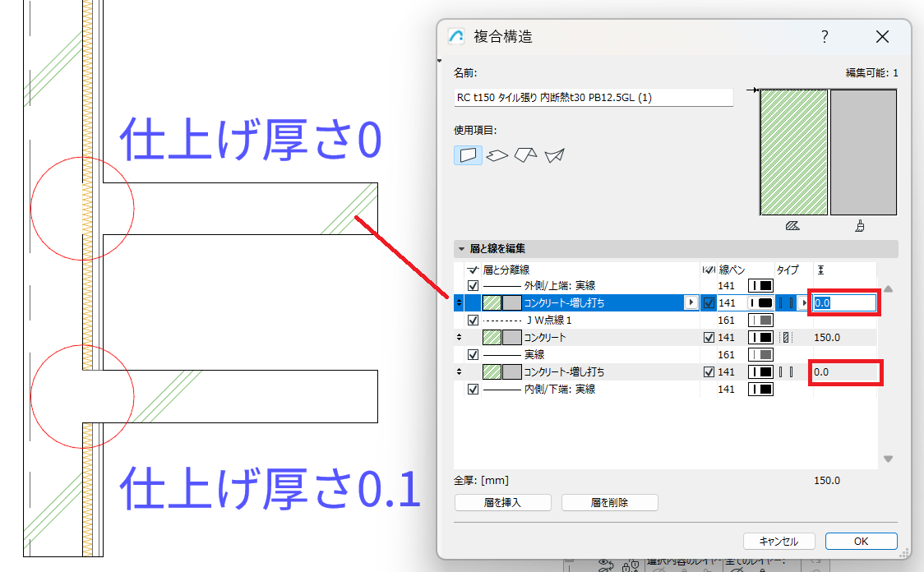Click gray layer in structure preview
This screenshot has width=924, height=572.
pos(863,152)
